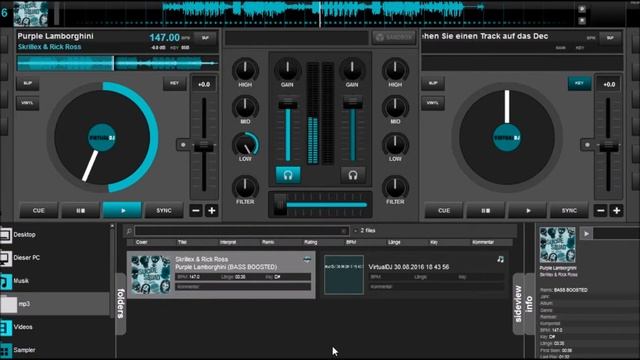Open the Dieser PC folder
This screenshot has height=360, width=640.
pyautogui.click(x=27, y=258)
